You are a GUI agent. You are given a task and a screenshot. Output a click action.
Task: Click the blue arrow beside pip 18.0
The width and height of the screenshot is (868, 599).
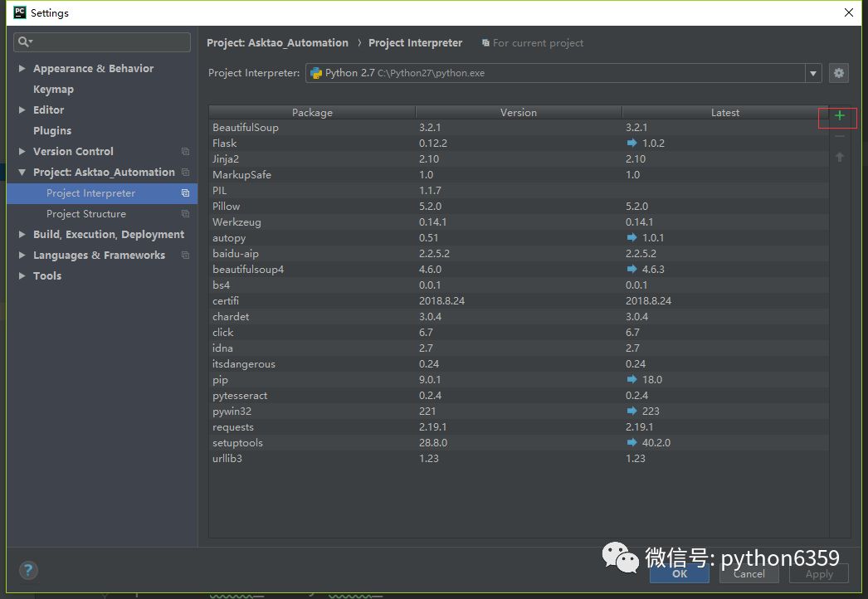coord(631,379)
